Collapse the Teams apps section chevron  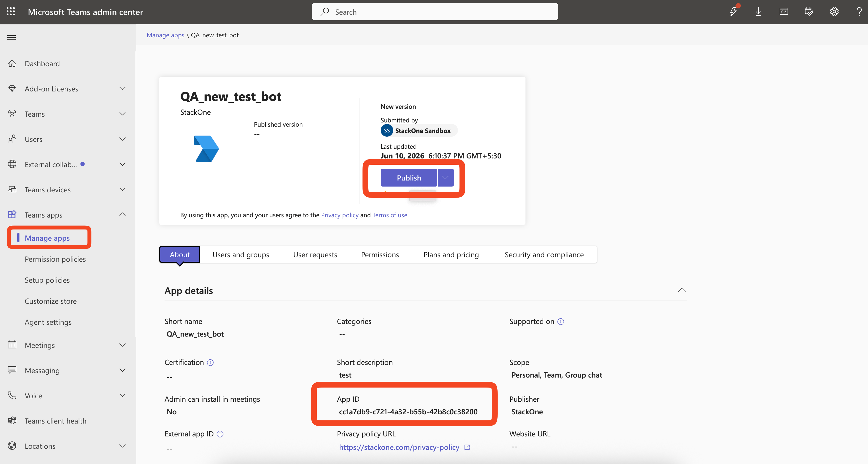pos(123,214)
